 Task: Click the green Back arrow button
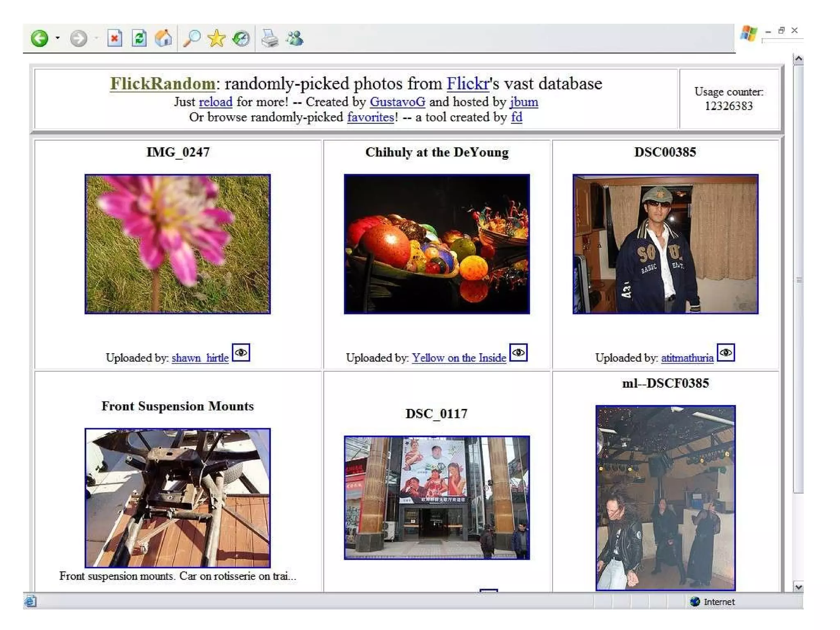point(39,39)
